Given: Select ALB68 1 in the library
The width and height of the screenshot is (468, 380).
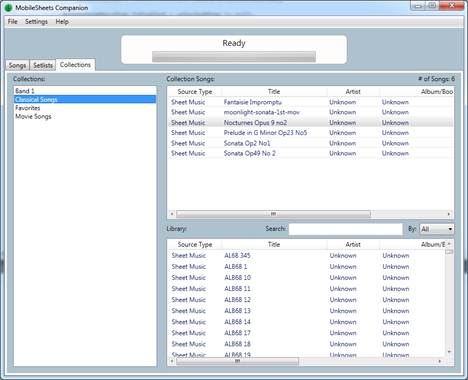Looking at the screenshot, I should tap(307, 267).
